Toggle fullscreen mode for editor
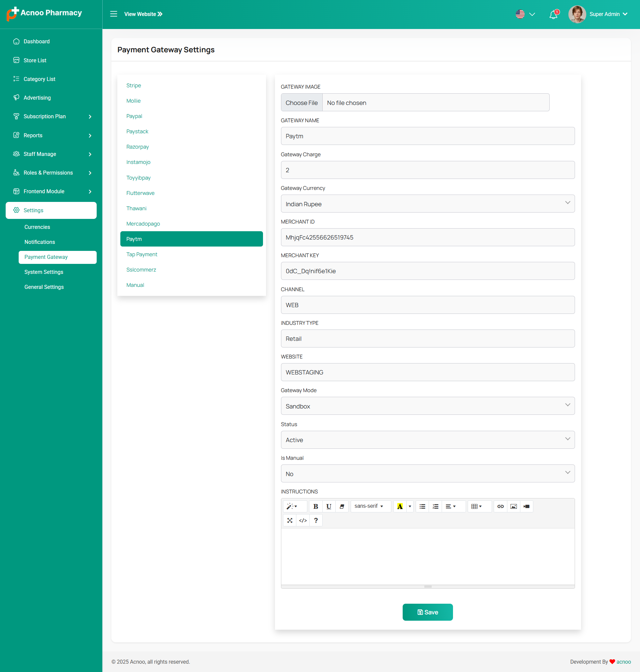This screenshot has height=672, width=640. pyautogui.click(x=290, y=520)
